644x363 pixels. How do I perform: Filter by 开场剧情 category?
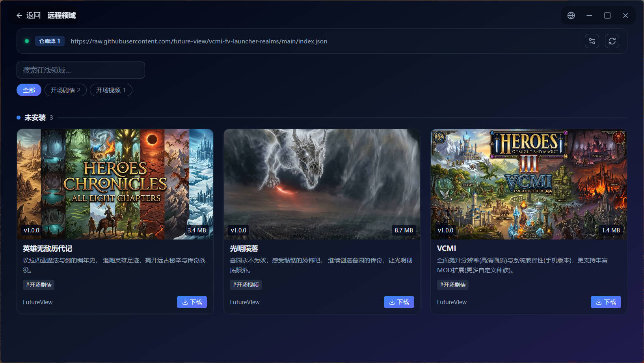point(65,90)
